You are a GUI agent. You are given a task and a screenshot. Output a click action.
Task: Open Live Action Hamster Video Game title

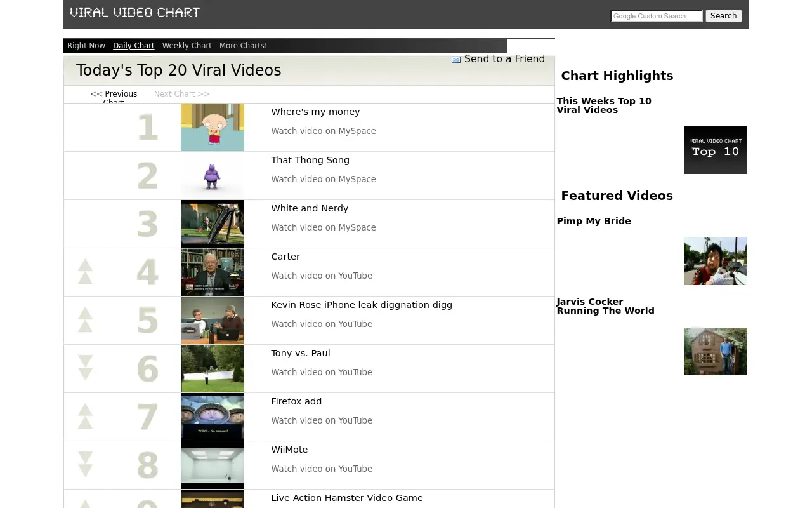347,498
